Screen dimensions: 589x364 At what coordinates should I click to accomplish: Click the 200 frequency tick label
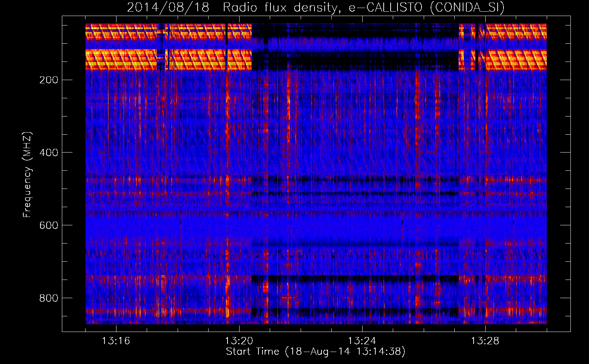pos(49,80)
